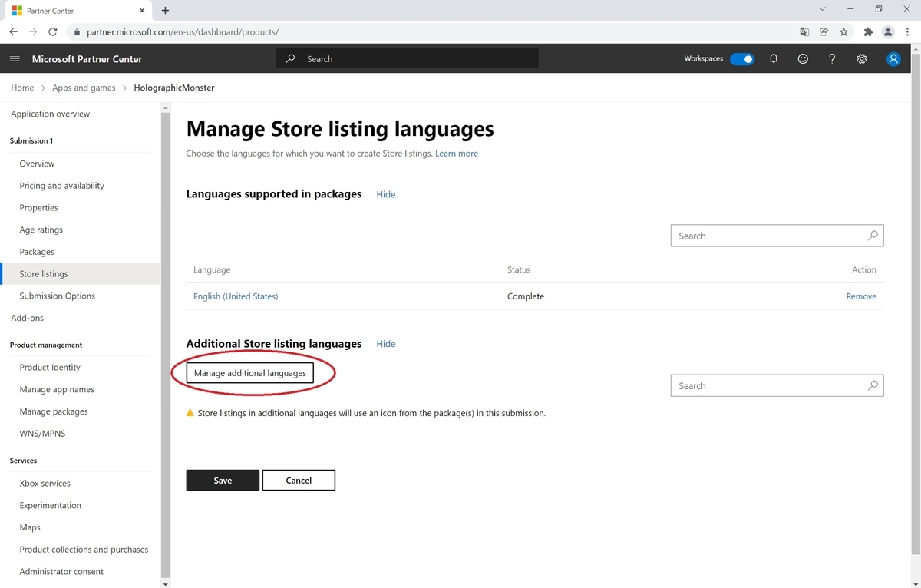
Task: Close the Partner Center tab
Action: point(143,11)
